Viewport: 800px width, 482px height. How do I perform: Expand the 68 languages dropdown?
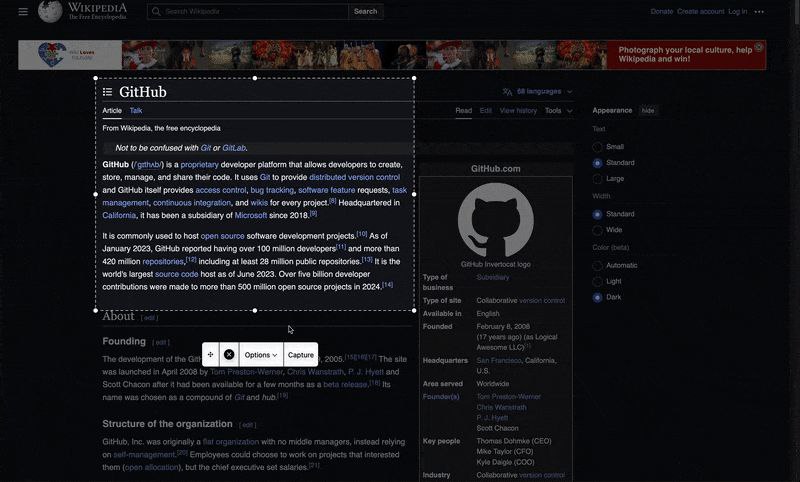coord(540,91)
